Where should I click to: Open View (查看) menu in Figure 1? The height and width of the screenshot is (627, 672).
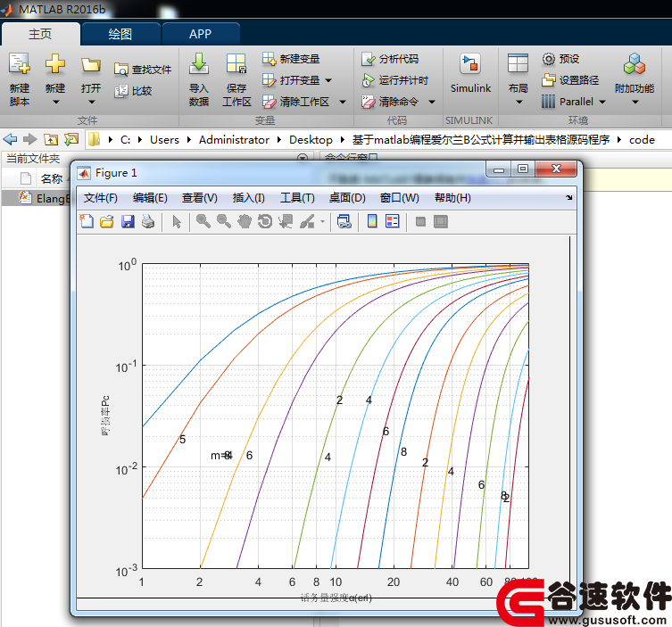pyautogui.click(x=199, y=197)
